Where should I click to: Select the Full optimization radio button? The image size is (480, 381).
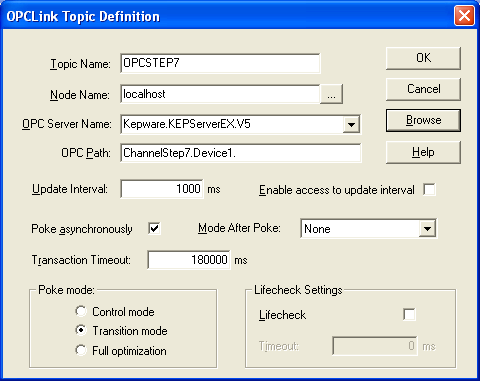click(x=81, y=350)
